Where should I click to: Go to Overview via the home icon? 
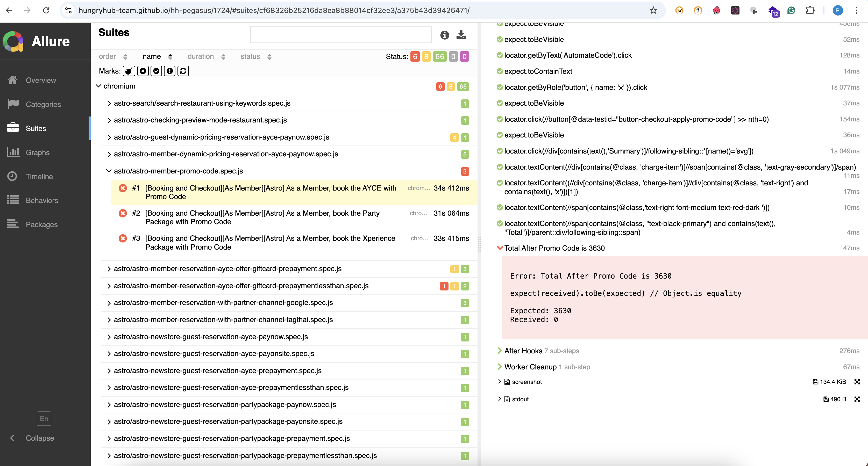13,80
